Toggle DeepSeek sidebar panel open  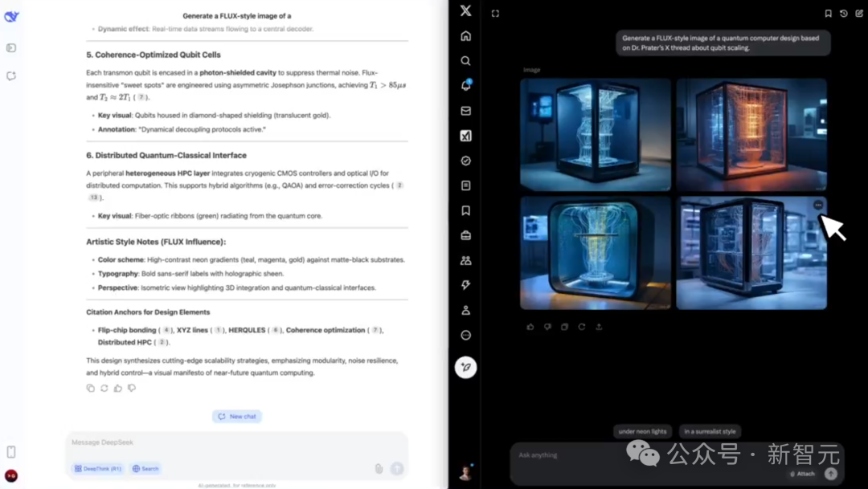[x=11, y=48]
